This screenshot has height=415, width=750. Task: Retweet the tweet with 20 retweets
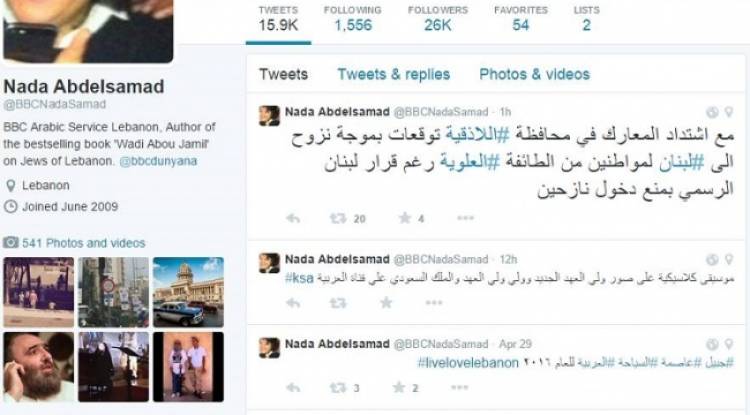pos(338,218)
